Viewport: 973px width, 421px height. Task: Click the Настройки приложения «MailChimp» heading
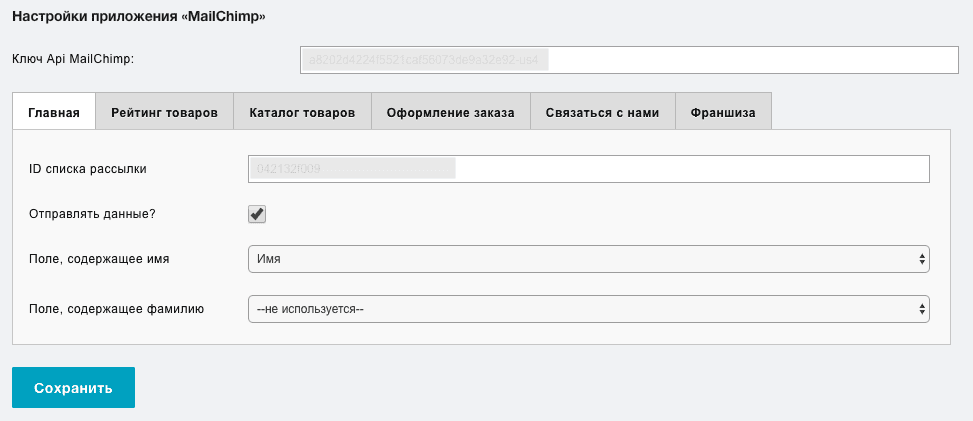[x=139, y=17]
